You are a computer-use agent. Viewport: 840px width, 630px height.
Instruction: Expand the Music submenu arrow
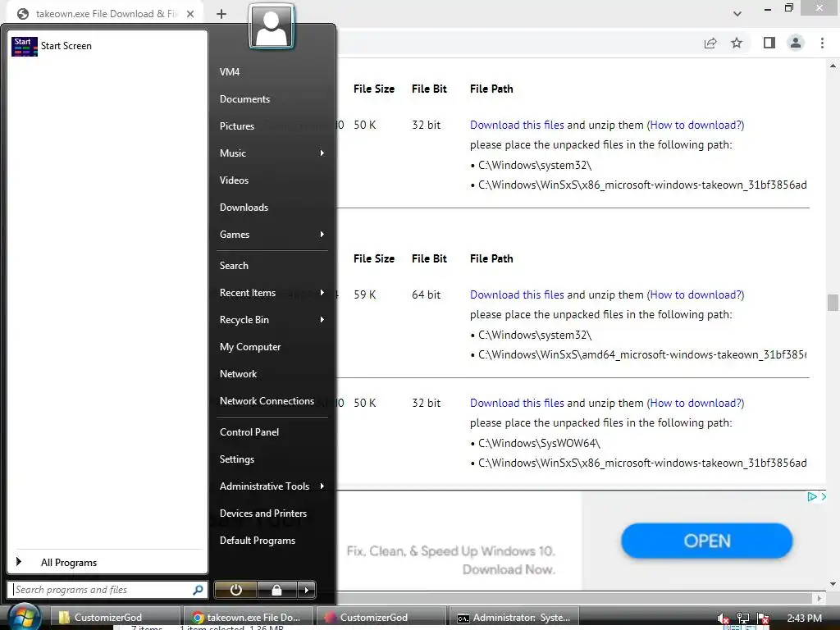[322, 153]
